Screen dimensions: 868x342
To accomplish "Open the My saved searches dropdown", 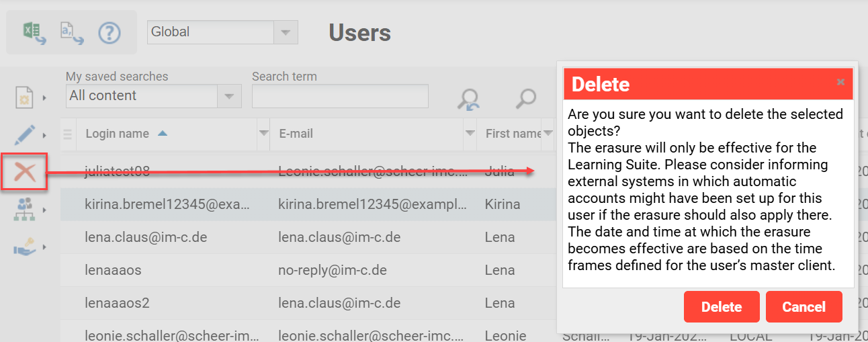I will [229, 96].
